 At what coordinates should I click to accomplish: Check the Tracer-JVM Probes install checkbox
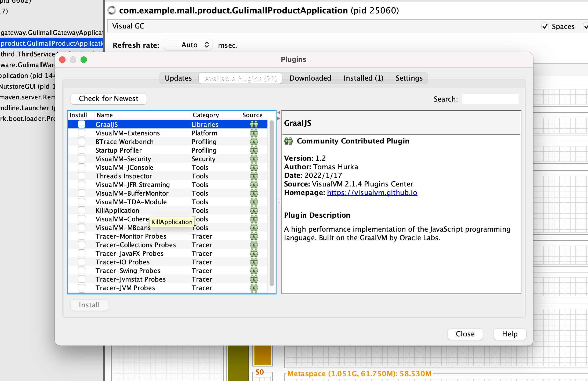coord(82,287)
